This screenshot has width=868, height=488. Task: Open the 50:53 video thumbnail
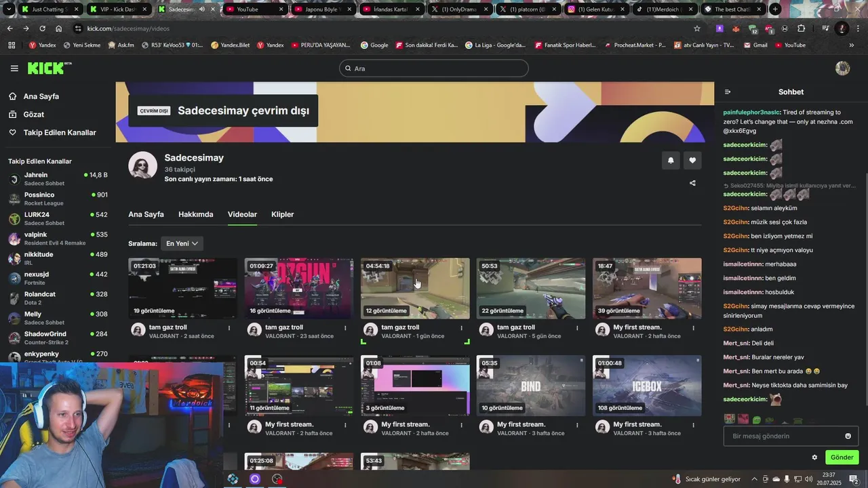[531, 288]
